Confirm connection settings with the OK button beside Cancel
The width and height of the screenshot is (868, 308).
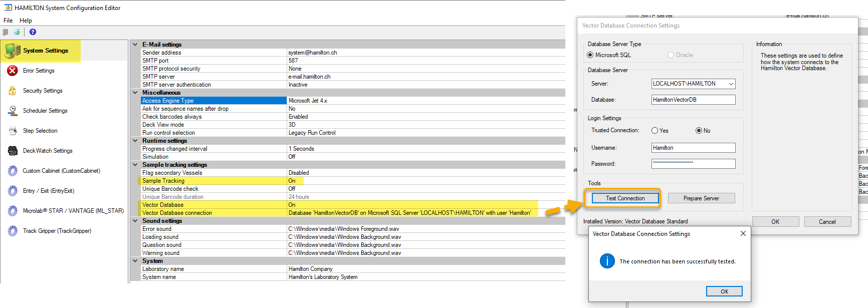[775, 222]
